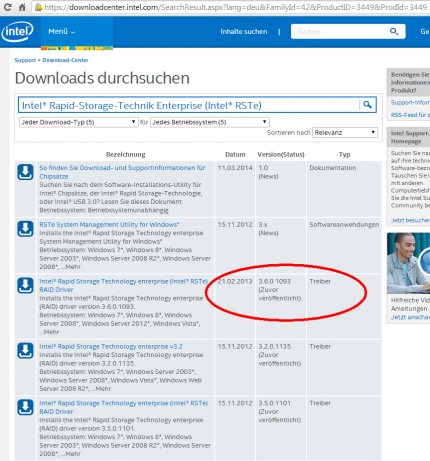
Task: Click the address bar URL
Action: pyautogui.click(x=235, y=7)
